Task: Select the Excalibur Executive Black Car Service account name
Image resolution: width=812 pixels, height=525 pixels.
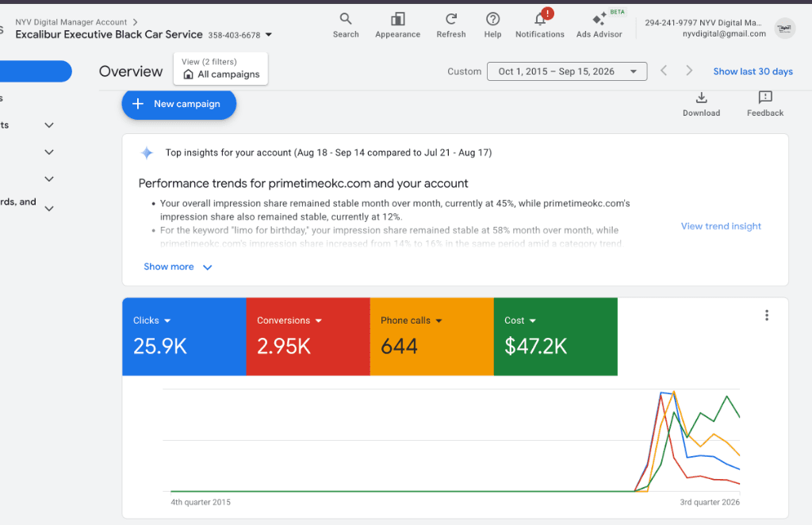Action: coord(109,34)
